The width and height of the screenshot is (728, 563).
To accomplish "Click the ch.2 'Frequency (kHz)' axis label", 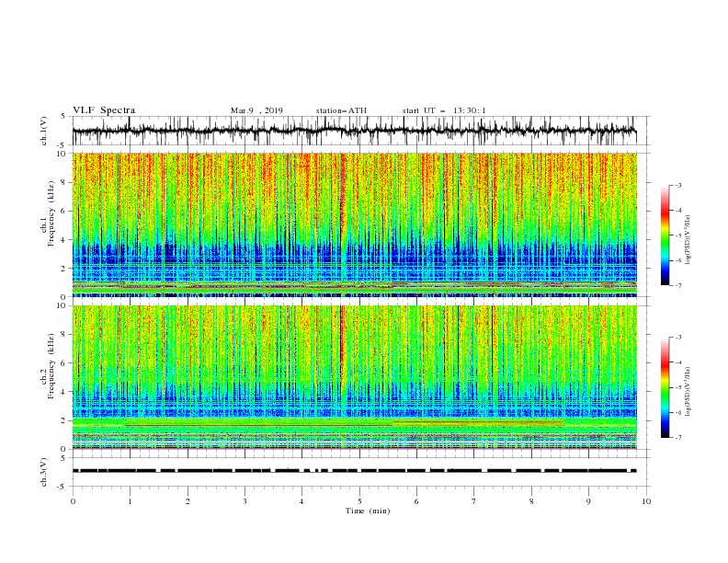I will click(51, 366).
